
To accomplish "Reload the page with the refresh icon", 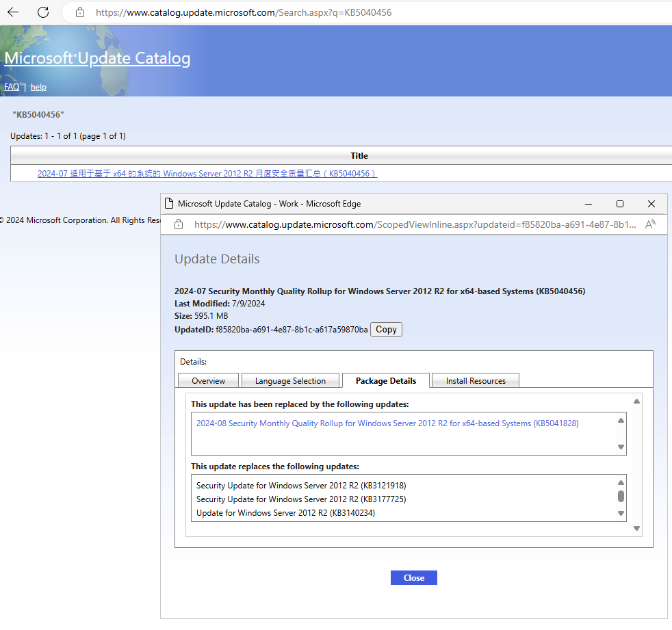I will (43, 12).
